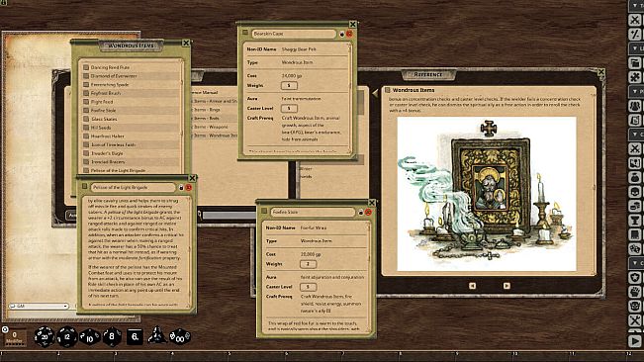Roll the d12 die

click(x=67, y=337)
